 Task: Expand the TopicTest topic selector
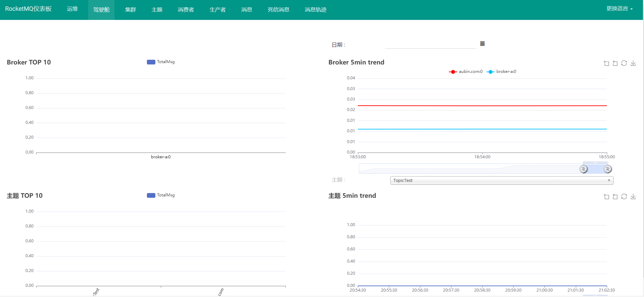point(502,181)
